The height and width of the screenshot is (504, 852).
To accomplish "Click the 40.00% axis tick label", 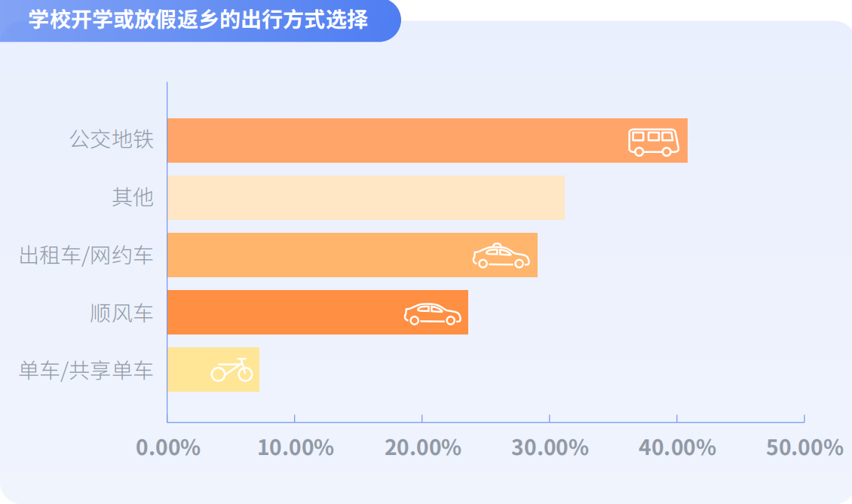I will [x=677, y=447].
